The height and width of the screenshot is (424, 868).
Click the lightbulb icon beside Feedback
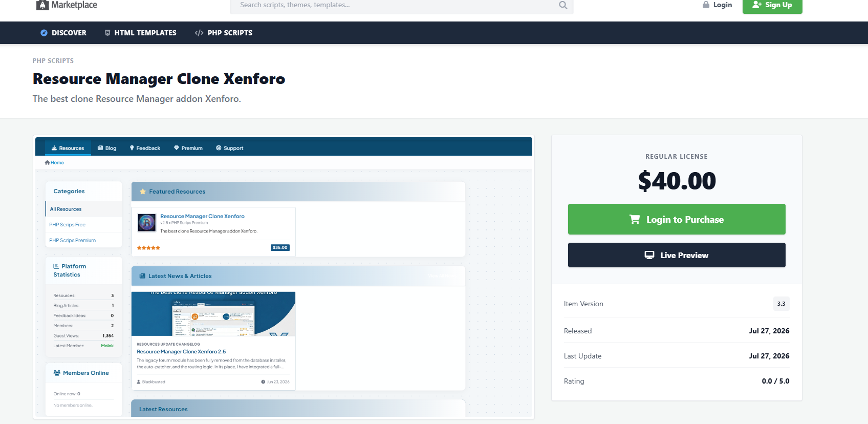point(132,148)
